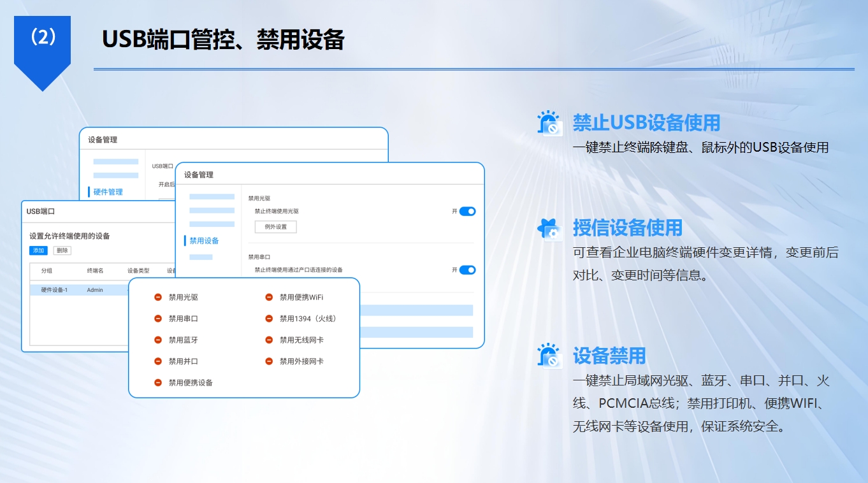Click the blue 添加 button
Viewport: 868px width, 483px height.
38,250
